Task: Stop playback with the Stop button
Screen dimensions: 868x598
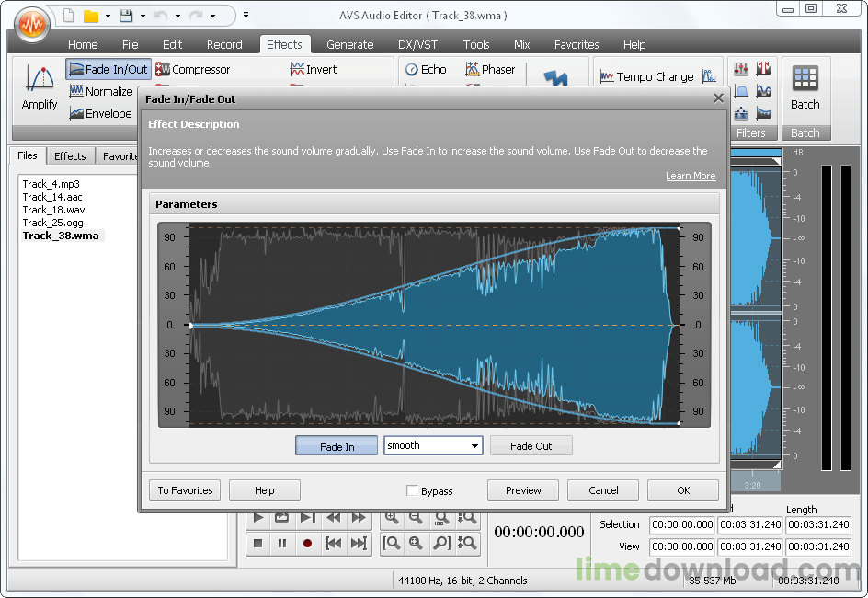Action: coord(258,544)
